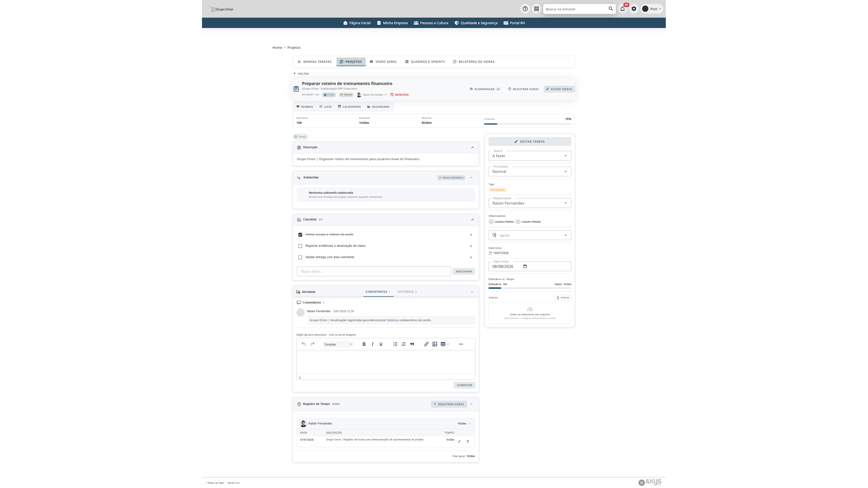The height and width of the screenshot is (488, 868).
Task: Check 'Validar entrega com área solicitante'
Action: pyautogui.click(x=300, y=257)
